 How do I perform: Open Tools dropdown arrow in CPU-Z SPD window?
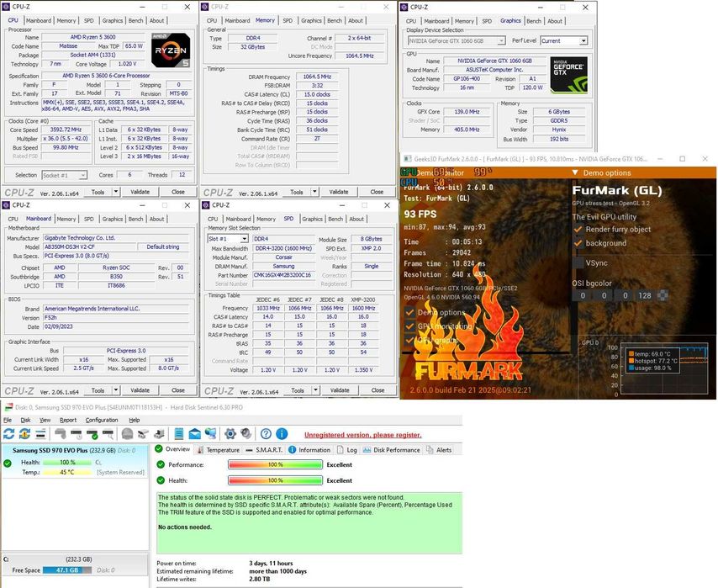(316, 390)
